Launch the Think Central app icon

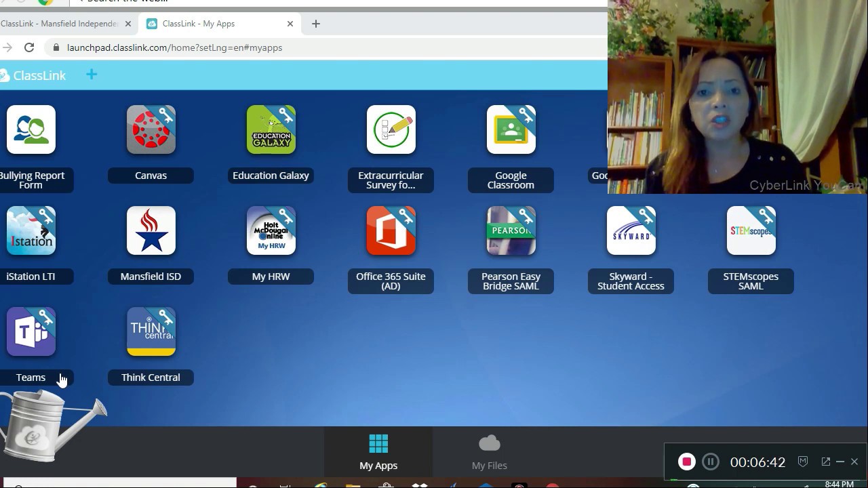pos(151,331)
